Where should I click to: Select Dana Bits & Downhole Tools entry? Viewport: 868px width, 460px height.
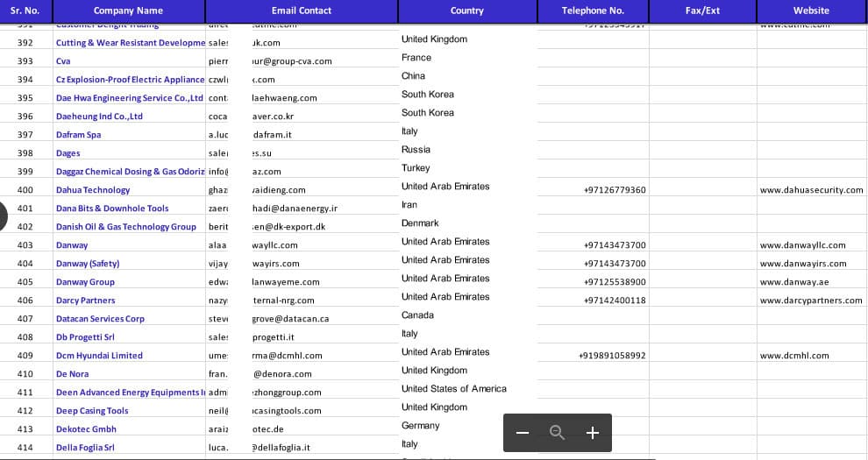pyautogui.click(x=112, y=209)
